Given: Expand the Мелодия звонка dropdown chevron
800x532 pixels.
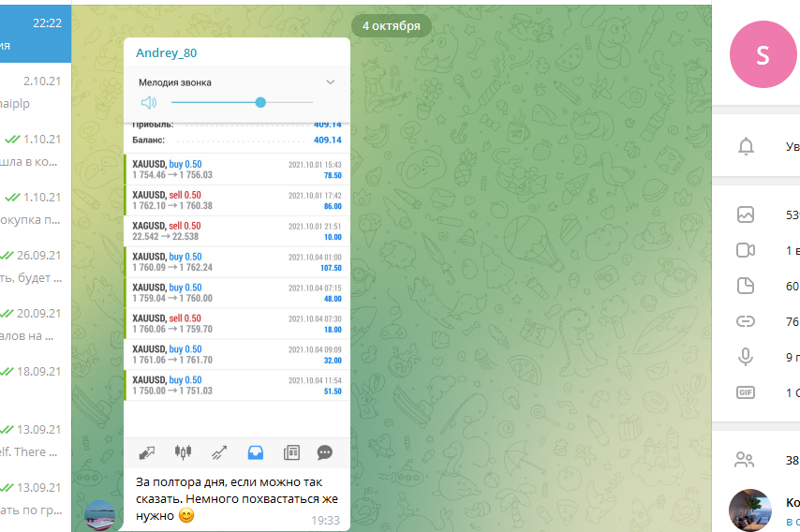Looking at the screenshot, I should coord(330,82).
